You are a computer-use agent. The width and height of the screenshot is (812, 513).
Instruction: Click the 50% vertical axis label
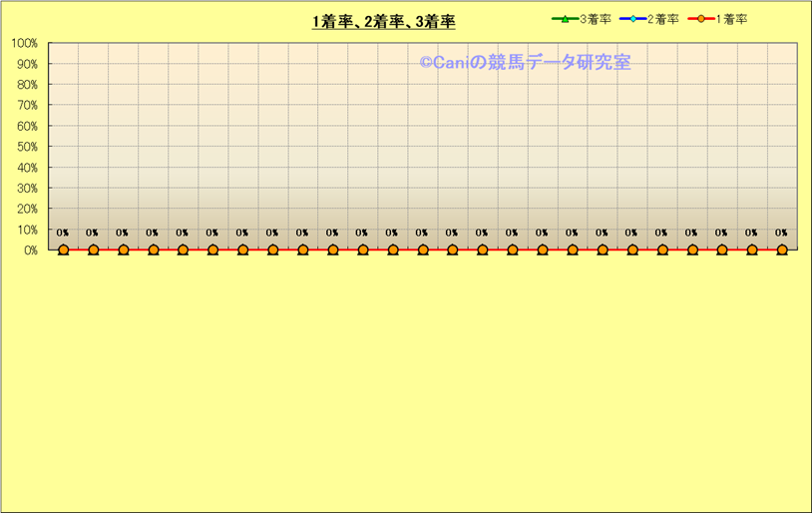(x=27, y=147)
